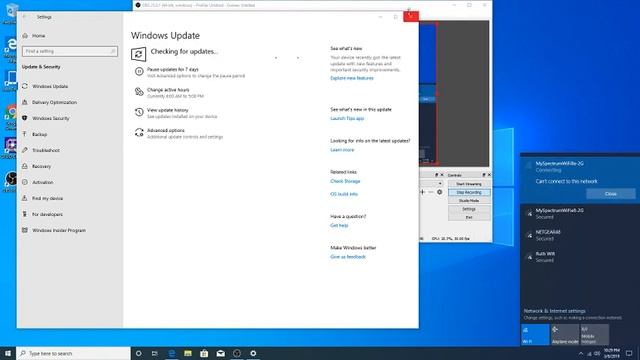Switch to OBS via taskbar icon

[x=237, y=353]
